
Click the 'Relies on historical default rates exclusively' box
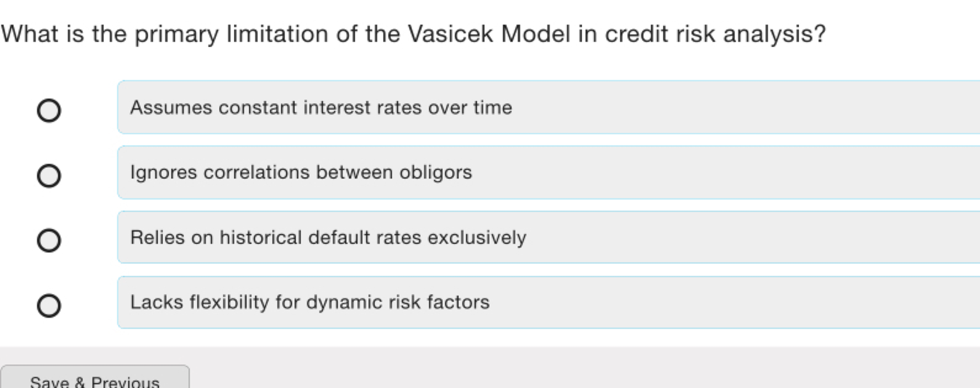point(549,237)
